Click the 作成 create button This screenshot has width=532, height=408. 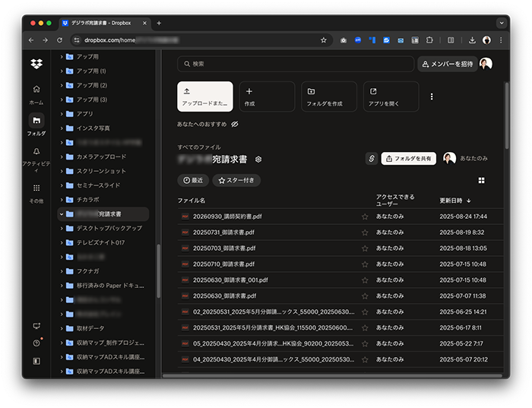pyautogui.click(x=267, y=96)
